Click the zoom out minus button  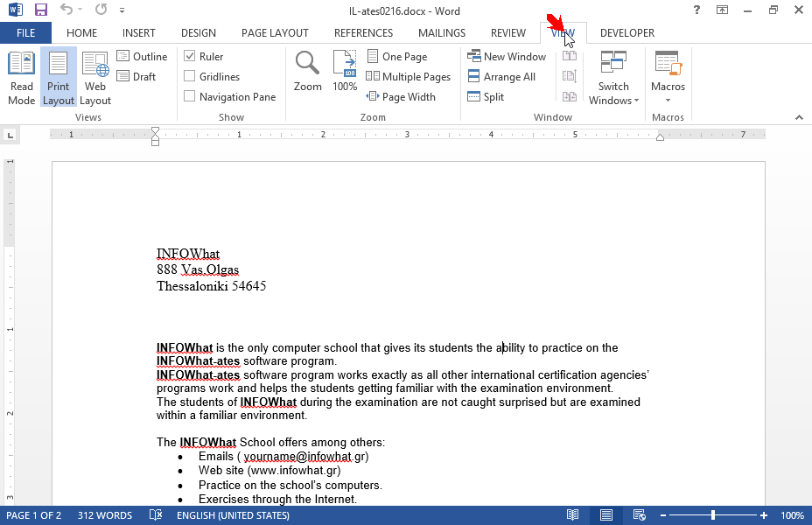pyautogui.click(x=663, y=515)
